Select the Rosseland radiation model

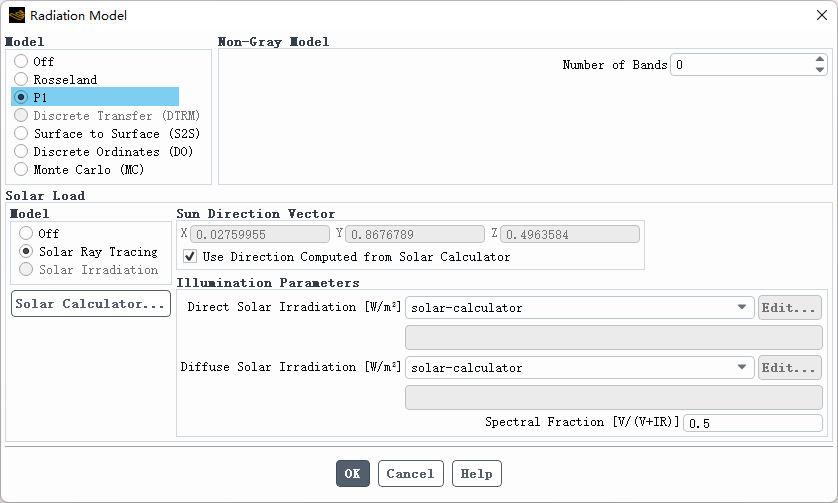coord(21,79)
